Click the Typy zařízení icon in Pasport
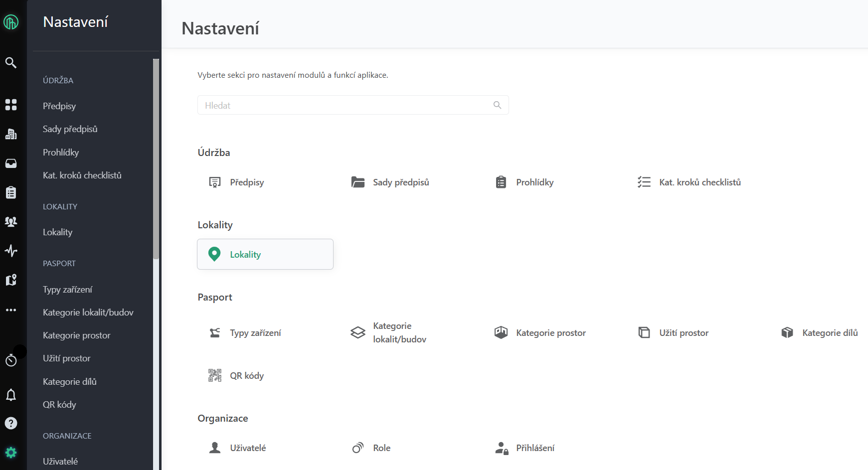 click(215, 332)
